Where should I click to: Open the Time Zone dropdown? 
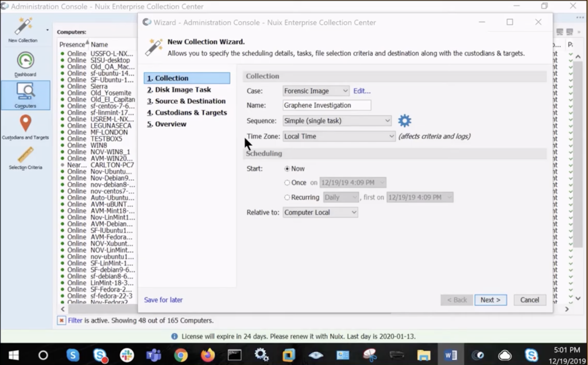click(x=339, y=136)
